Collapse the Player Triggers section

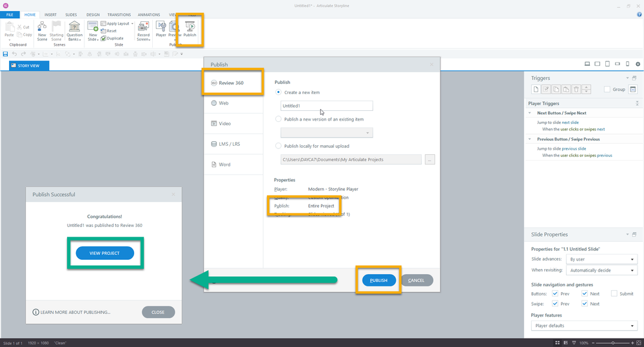click(x=637, y=103)
